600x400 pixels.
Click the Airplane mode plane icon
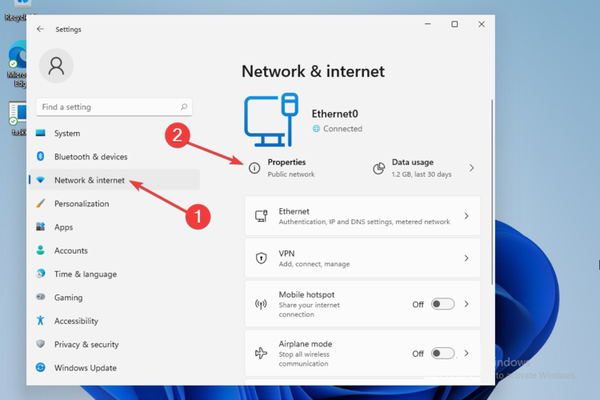[261, 353]
